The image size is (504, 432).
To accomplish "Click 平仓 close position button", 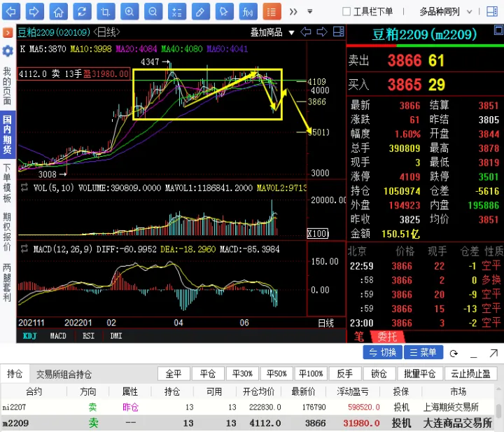I will pyautogui.click(x=208, y=374).
